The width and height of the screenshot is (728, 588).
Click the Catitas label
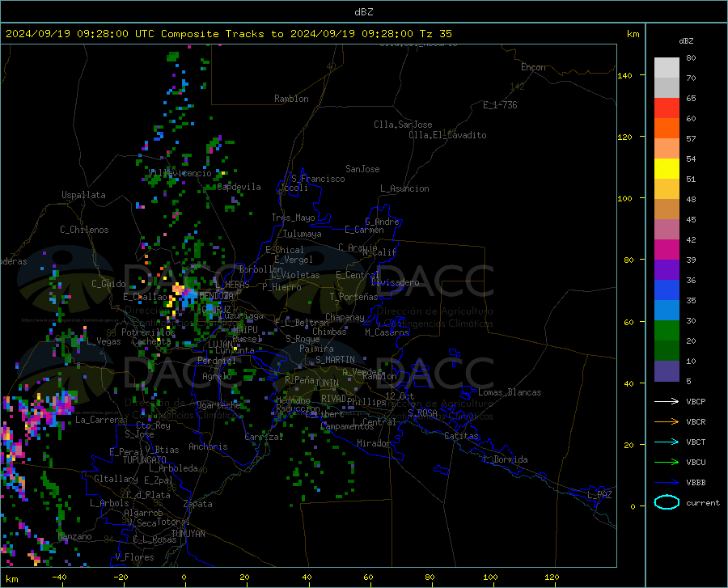point(461,436)
